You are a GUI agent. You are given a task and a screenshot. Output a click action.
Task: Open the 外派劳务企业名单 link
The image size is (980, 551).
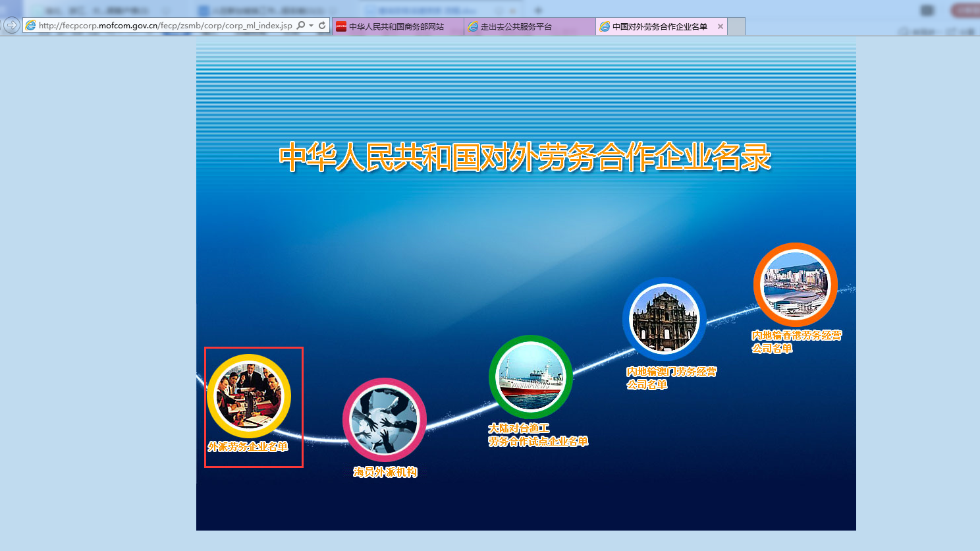(x=248, y=447)
